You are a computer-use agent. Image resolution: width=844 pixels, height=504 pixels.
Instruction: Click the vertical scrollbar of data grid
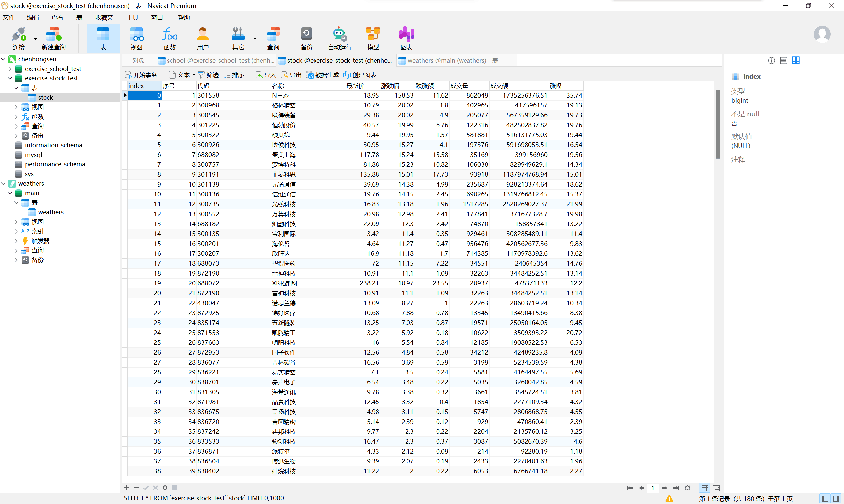pyautogui.click(x=718, y=124)
